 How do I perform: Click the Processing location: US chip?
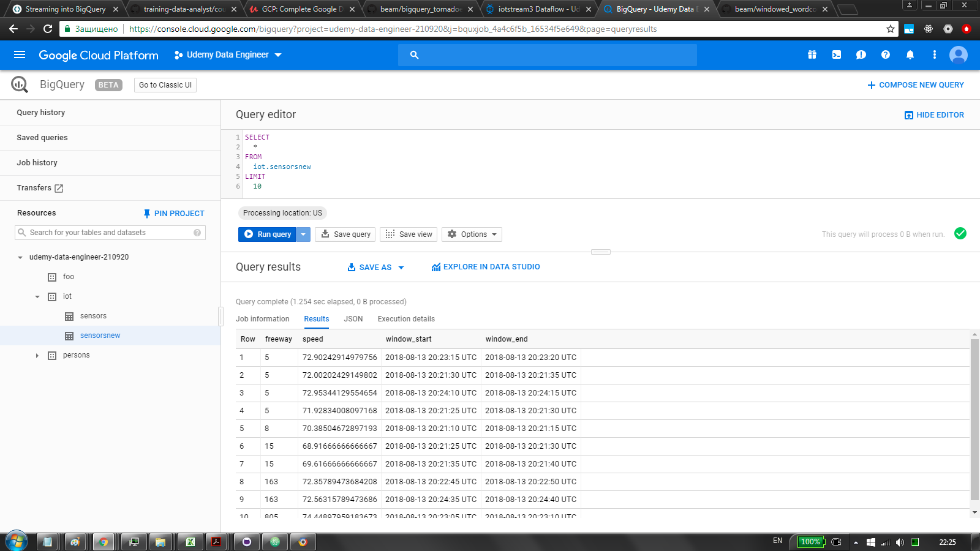[x=282, y=213]
